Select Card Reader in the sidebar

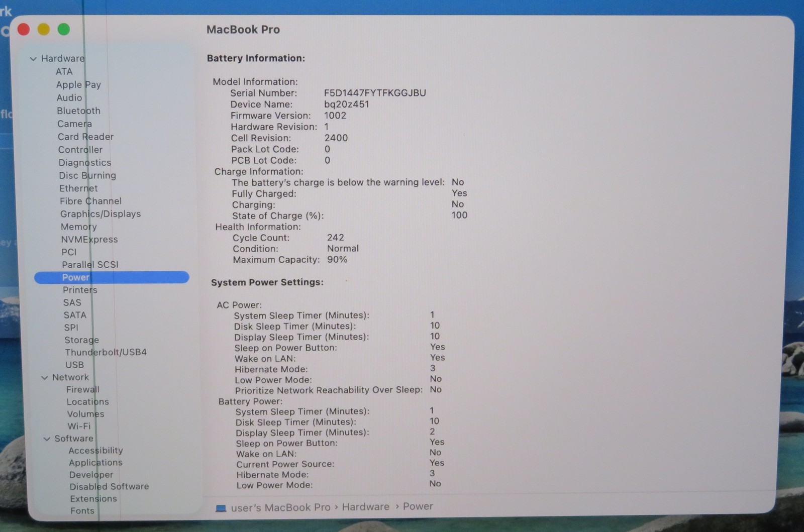point(85,137)
